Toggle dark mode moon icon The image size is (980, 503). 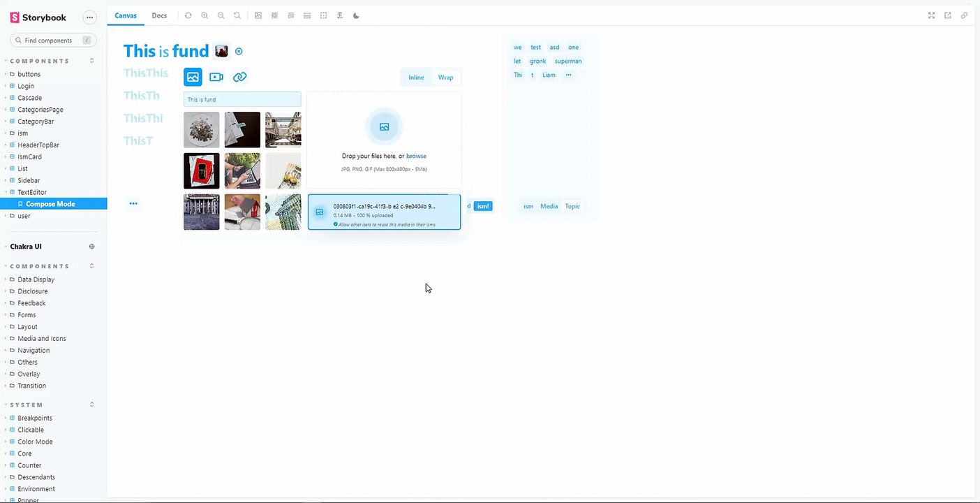pyautogui.click(x=356, y=15)
